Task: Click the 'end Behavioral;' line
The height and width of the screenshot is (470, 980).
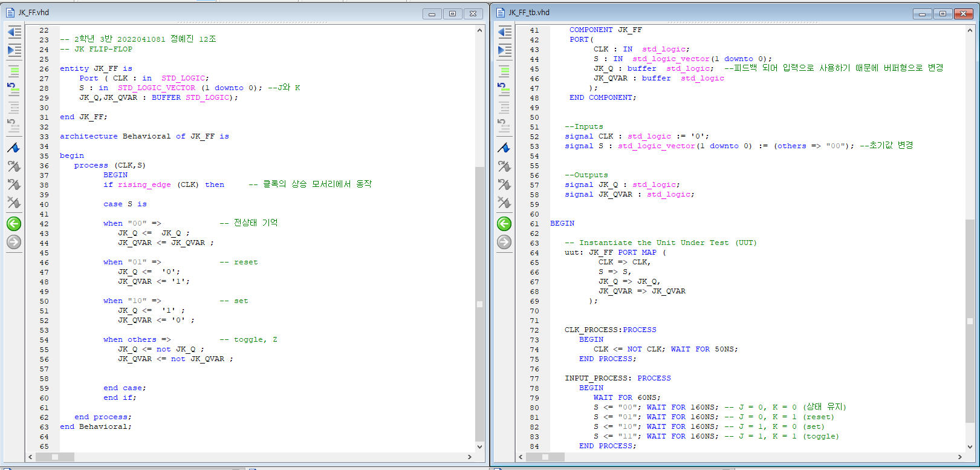Action: 96,427
